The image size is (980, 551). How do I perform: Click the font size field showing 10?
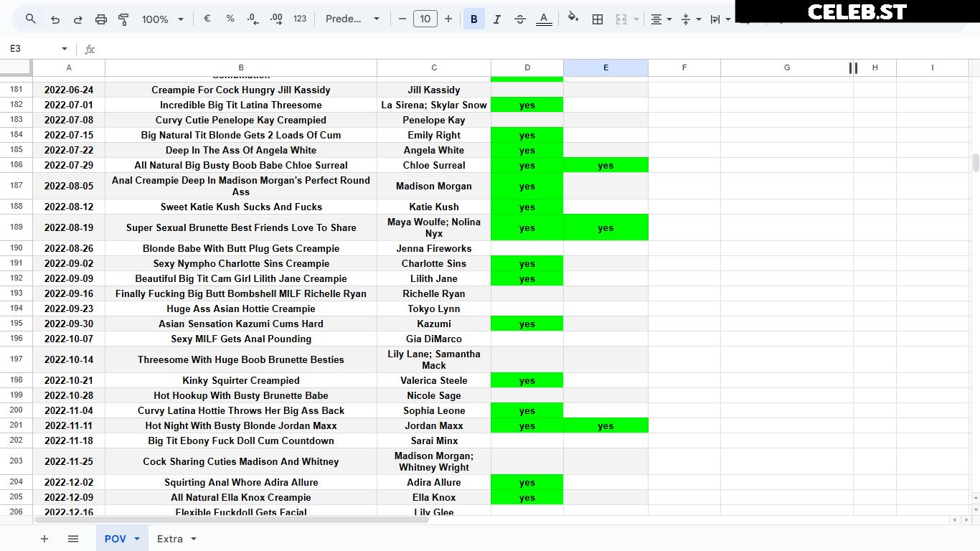coord(425,19)
